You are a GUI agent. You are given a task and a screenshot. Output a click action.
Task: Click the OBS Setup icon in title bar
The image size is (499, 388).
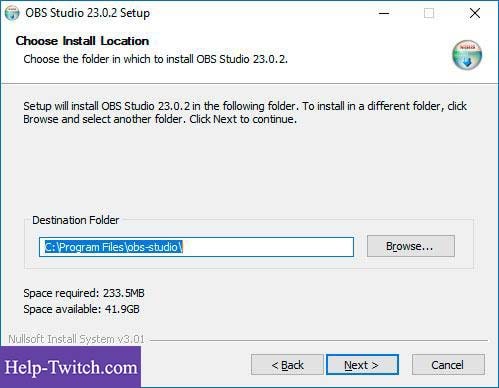(x=12, y=13)
